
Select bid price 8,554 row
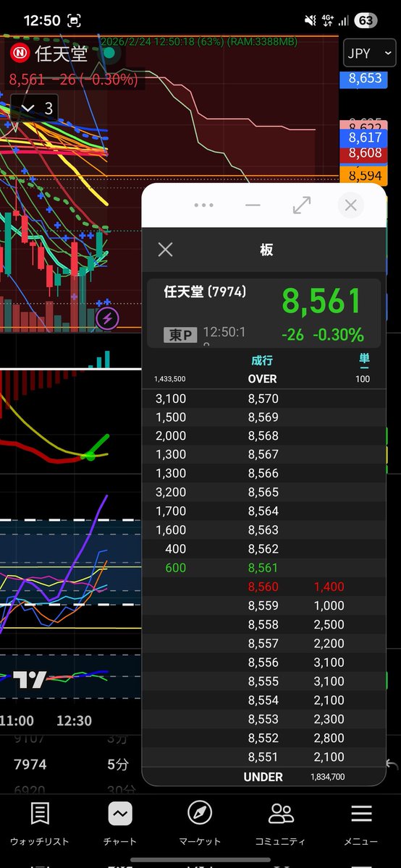click(x=263, y=699)
